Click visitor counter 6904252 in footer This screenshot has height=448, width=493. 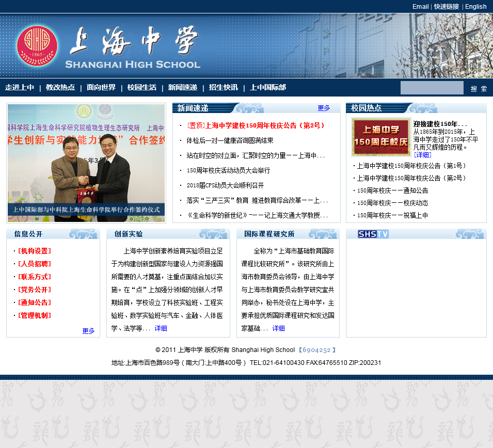pyautogui.click(x=317, y=350)
